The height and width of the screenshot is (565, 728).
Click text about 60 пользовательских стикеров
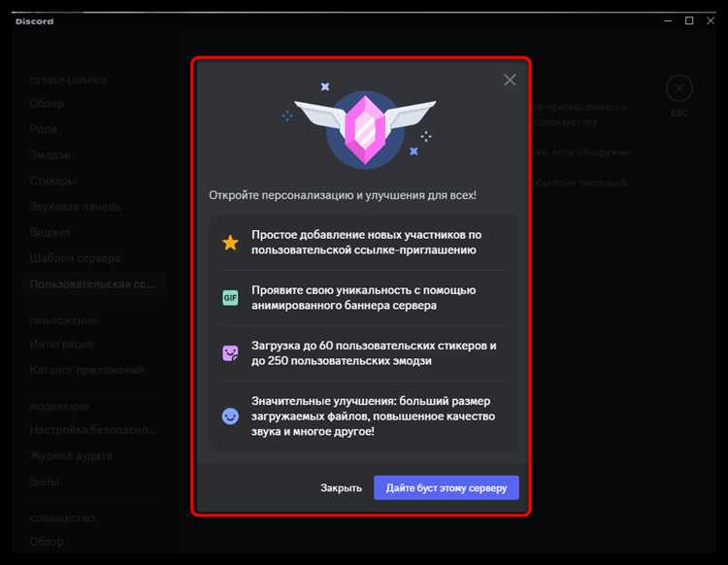pyautogui.click(x=374, y=352)
